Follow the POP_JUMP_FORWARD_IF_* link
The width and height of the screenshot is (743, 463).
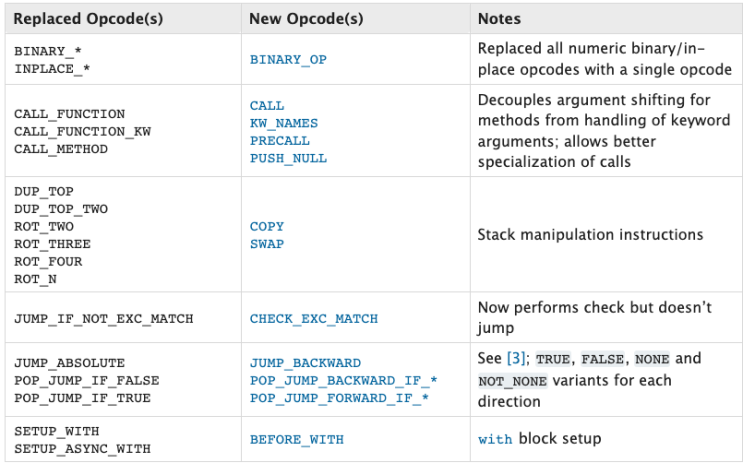coord(339,398)
